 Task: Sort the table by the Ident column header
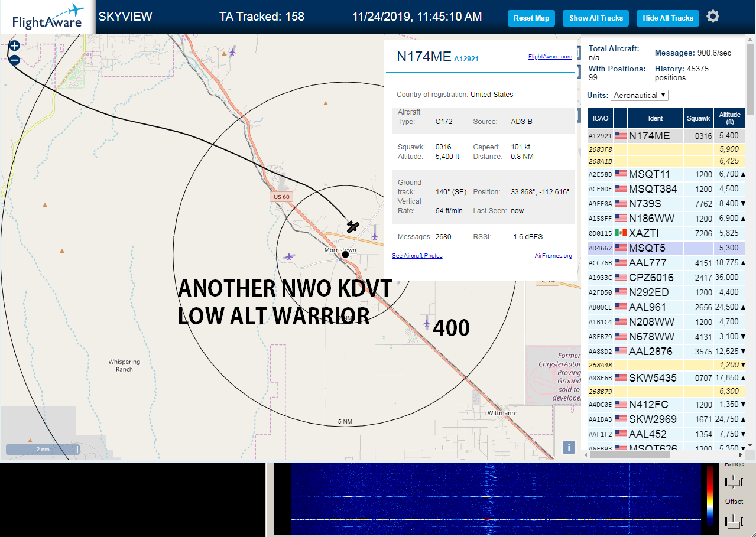pos(656,118)
